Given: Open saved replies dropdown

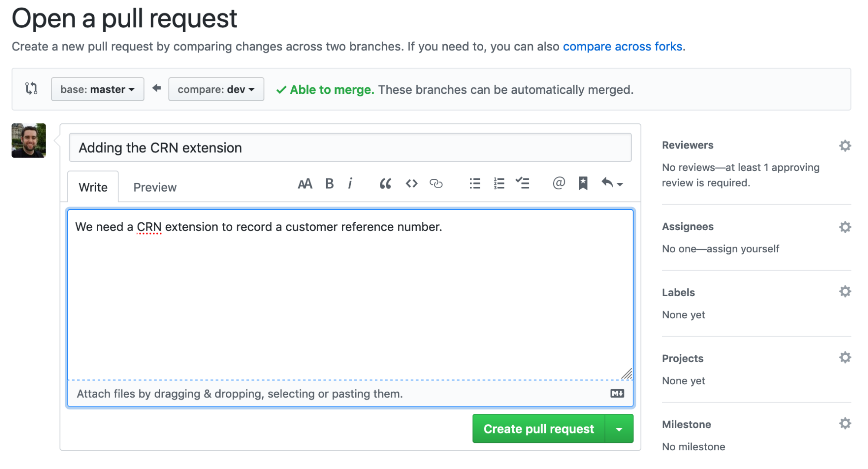Looking at the screenshot, I should (612, 184).
